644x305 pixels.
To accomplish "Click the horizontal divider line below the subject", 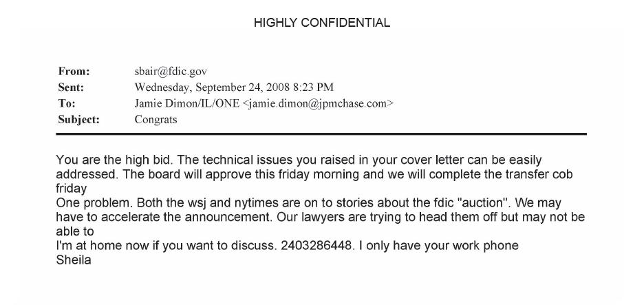I will pos(321,134).
